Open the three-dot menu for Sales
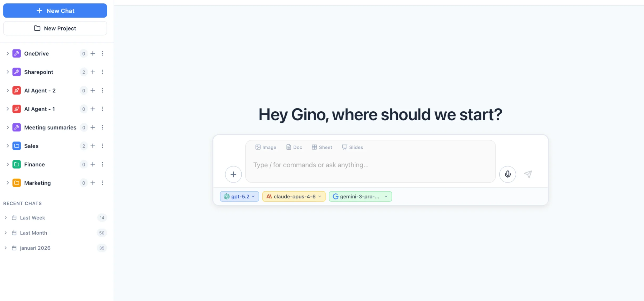Viewport: 644px width, 301px height. (x=103, y=146)
